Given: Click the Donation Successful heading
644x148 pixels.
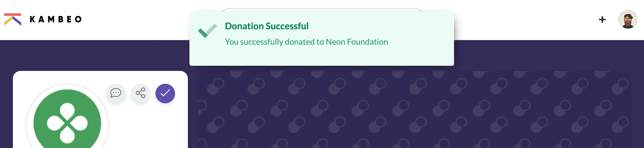Looking at the screenshot, I should tap(267, 26).
